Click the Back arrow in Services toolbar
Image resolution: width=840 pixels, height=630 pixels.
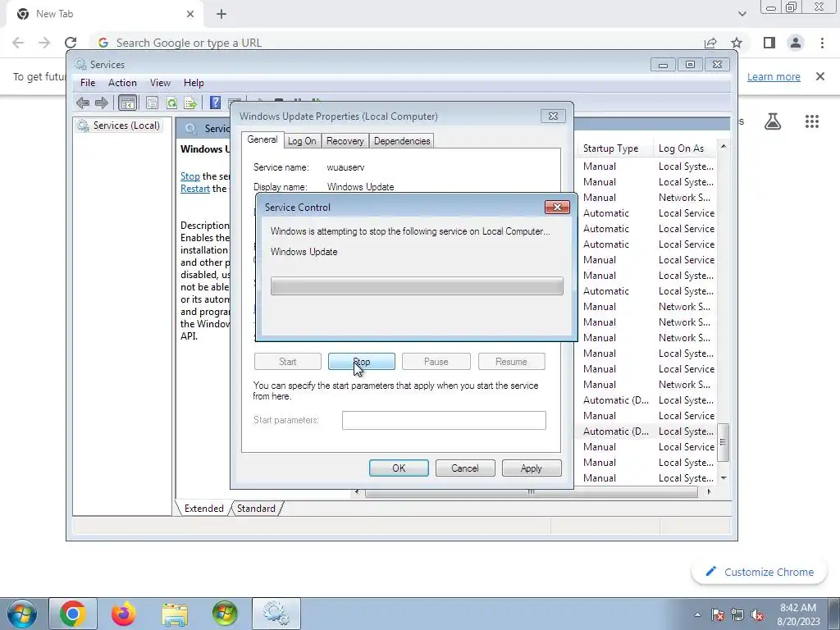click(x=83, y=103)
